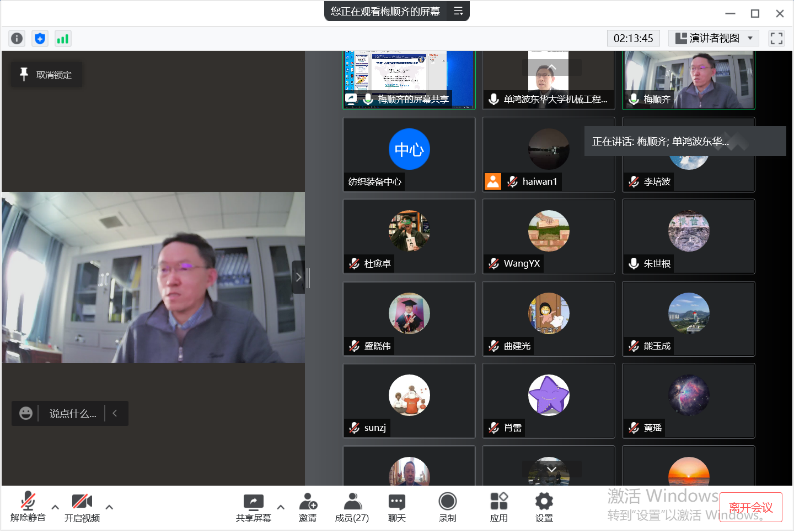Screen dimensions: 794x531
Task: Select the 纺织装备中心 participant tile
Action: click(x=409, y=154)
